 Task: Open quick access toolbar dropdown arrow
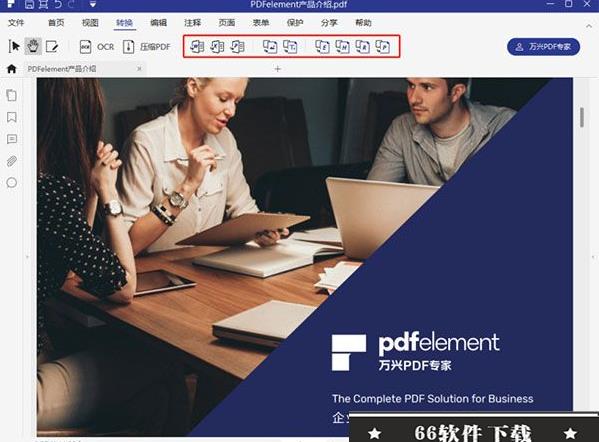93,5
